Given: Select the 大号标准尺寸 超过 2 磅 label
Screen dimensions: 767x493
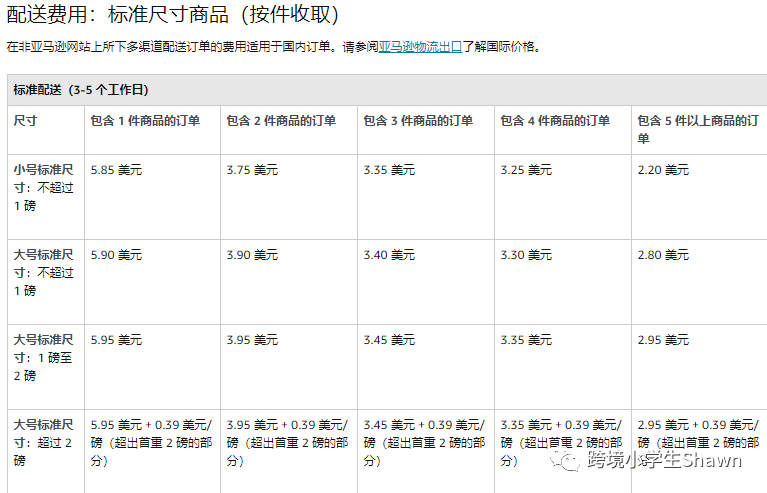Looking at the screenshot, I should [44, 443].
